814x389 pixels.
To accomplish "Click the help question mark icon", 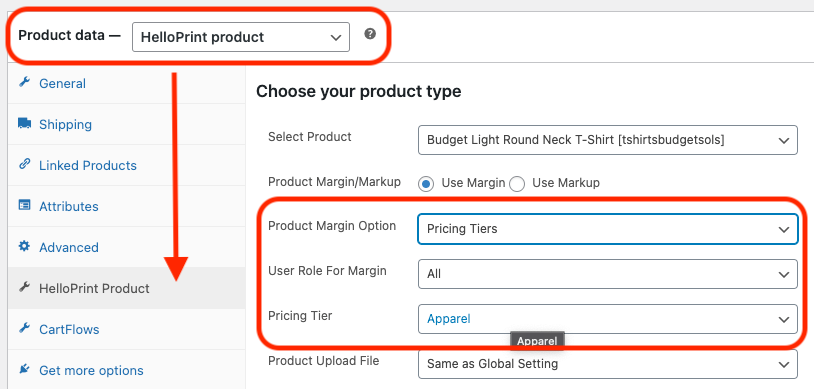I will pos(370,34).
